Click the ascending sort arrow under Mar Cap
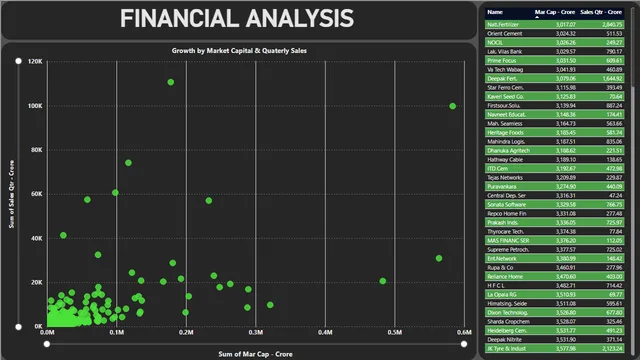The image size is (640, 360). 537,17
